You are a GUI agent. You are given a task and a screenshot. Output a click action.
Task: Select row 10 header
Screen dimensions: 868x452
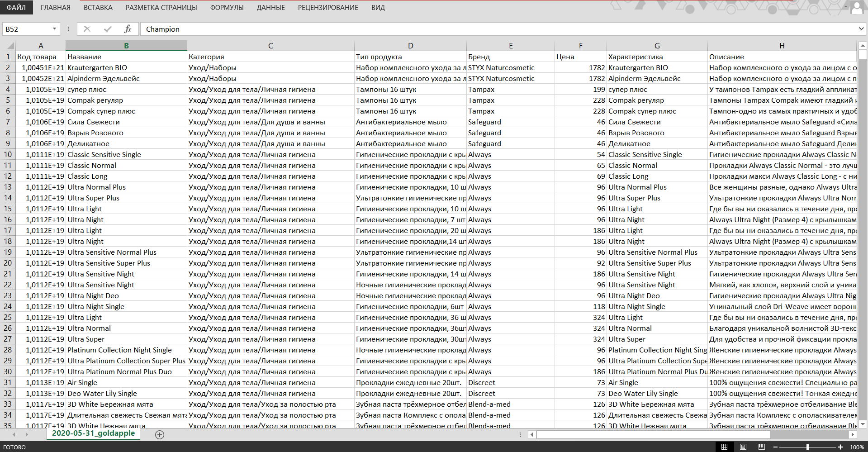point(8,154)
